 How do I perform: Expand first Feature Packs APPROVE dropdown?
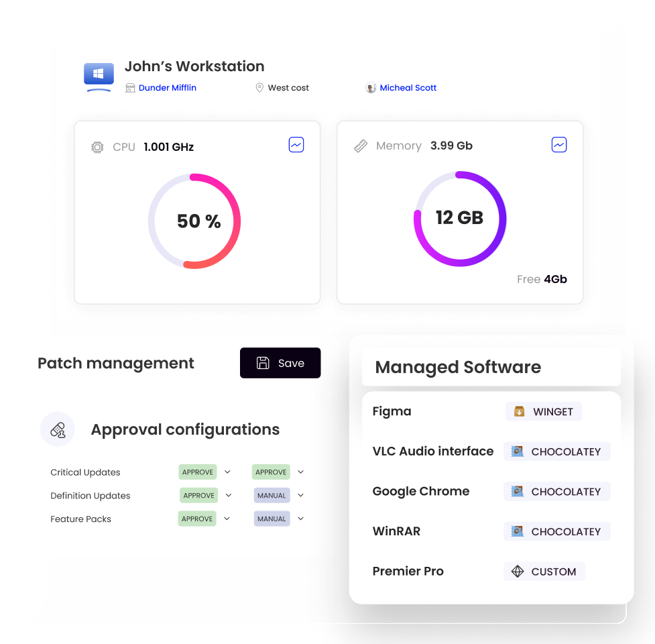[x=227, y=519]
